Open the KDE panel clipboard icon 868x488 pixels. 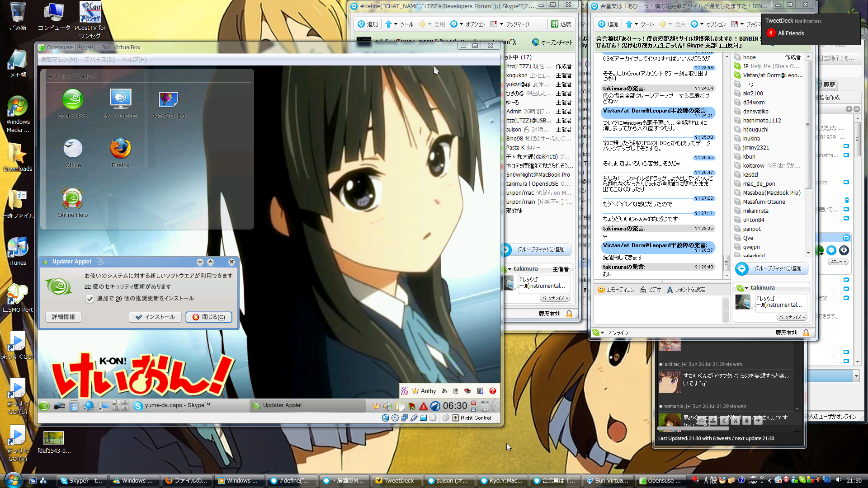400,406
